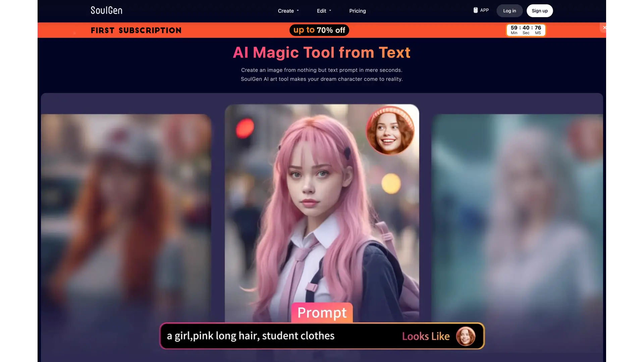Image resolution: width=644 pixels, height=362 pixels.
Task: Click the Prompt label tab
Action: [322, 313]
